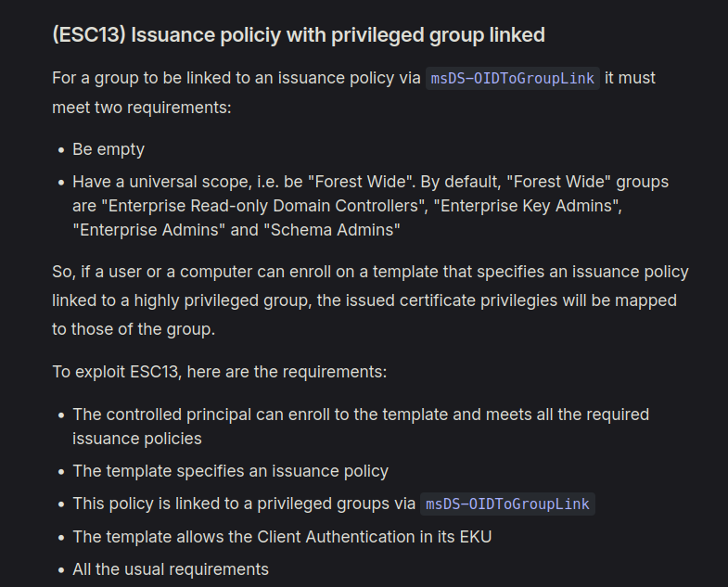Click the "All the usual requirements" bullet
Screen dimensions: 728x587
coord(171,569)
